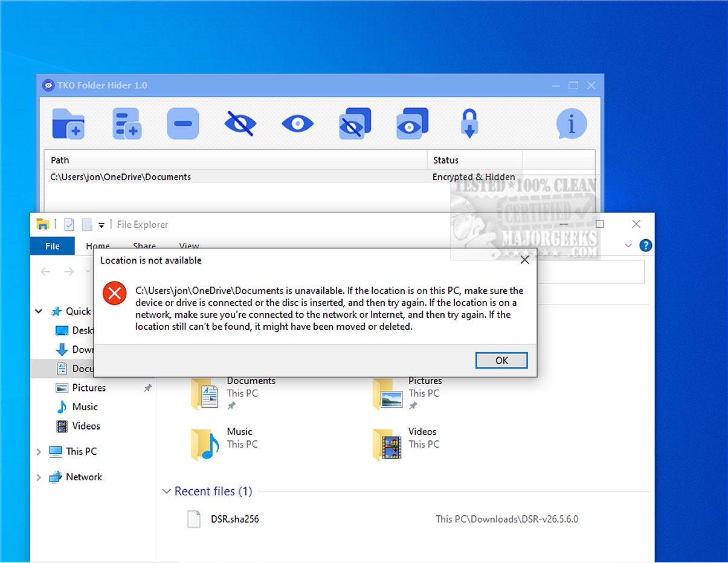This screenshot has height=563, width=728.
Task: Click the File Explorer Help question mark icon
Action: point(646,245)
